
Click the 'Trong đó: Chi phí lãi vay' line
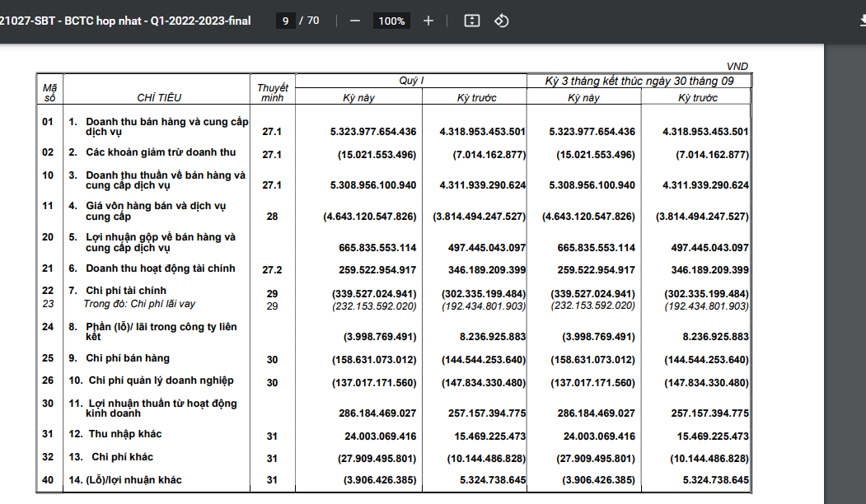click(140, 305)
